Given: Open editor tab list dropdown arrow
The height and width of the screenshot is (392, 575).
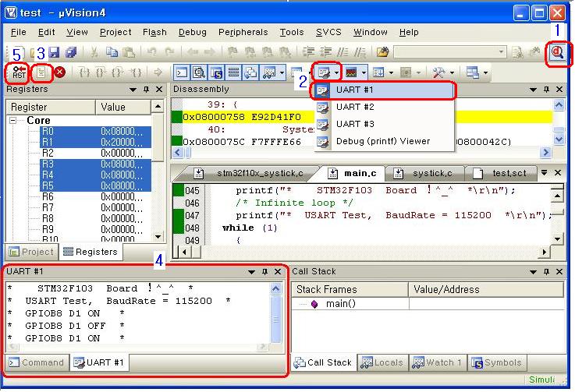Looking at the screenshot, I should tap(545, 172).
